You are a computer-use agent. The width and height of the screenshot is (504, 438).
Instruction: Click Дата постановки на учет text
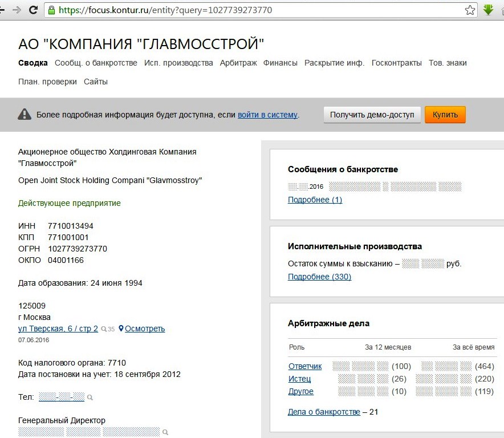tap(99, 374)
